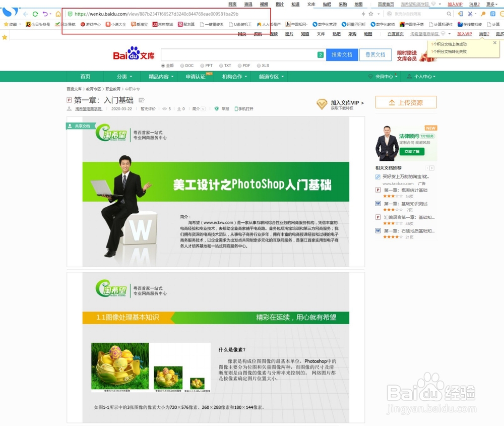Open 聚划算 bookmark
504x426 pixels.
click(186, 24)
